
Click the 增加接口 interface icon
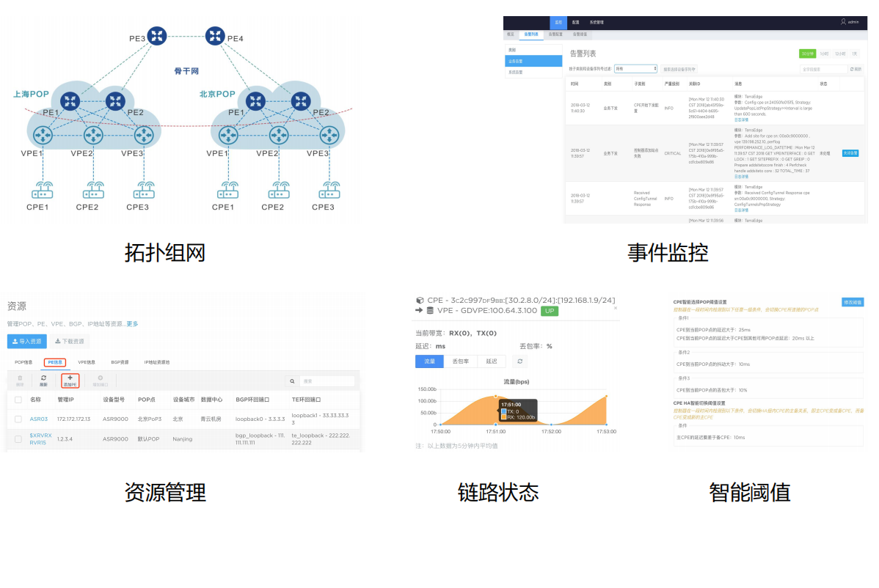tap(100, 377)
